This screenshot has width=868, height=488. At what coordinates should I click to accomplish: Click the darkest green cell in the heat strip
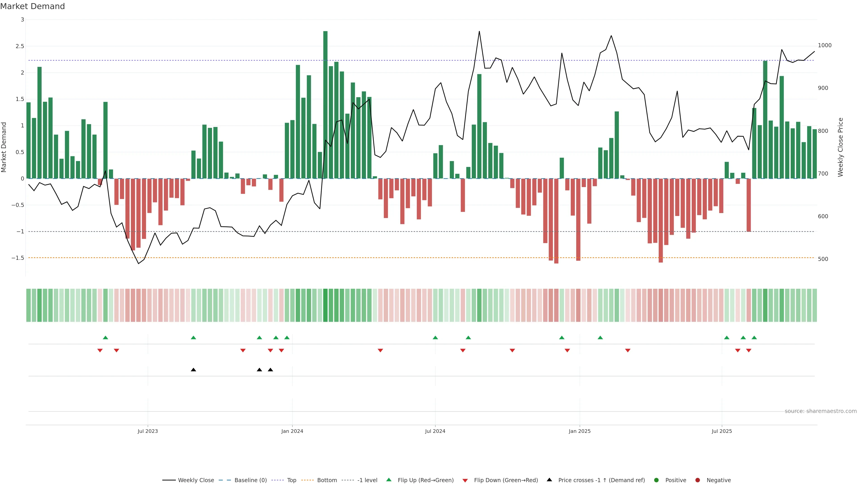(325, 305)
